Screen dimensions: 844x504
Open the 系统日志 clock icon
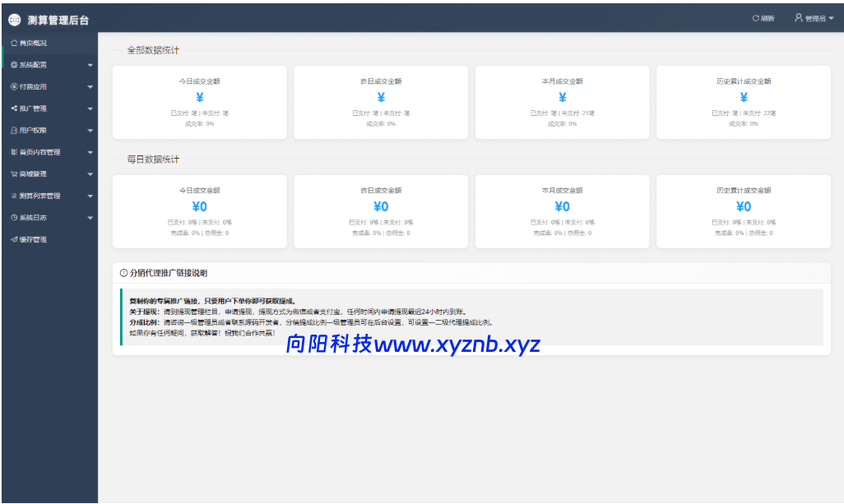[x=13, y=217]
